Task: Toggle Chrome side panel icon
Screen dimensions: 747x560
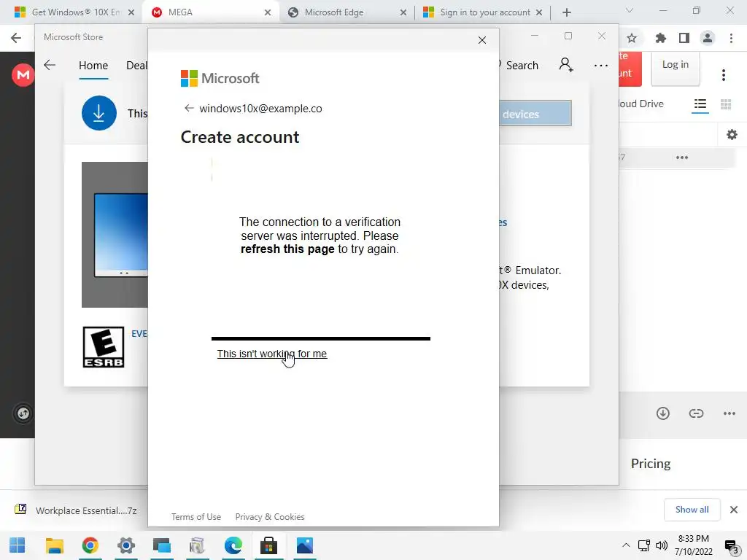Action: point(684,38)
